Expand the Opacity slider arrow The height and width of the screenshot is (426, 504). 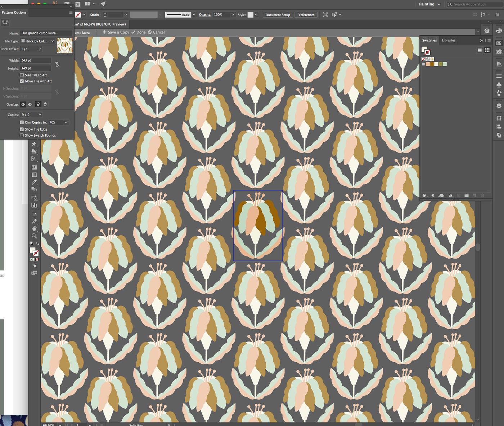(x=233, y=15)
